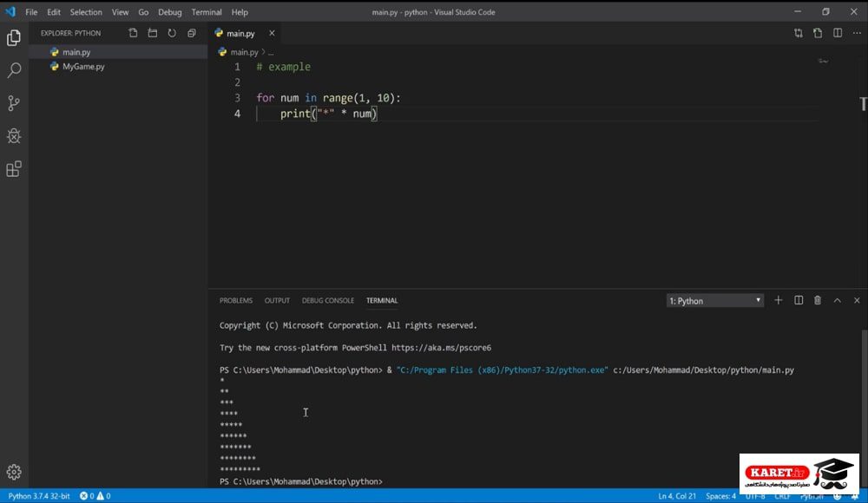
Task: Open the Debug view in activity bar
Action: [14, 135]
